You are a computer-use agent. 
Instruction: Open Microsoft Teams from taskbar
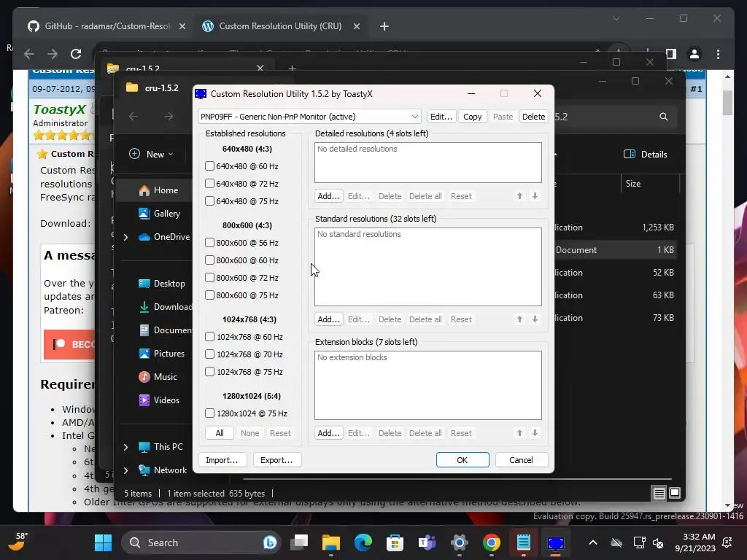click(427, 542)
